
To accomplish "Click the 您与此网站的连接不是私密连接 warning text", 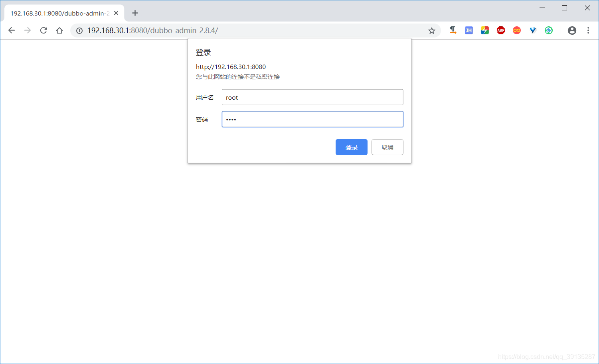I will point(238,77).
